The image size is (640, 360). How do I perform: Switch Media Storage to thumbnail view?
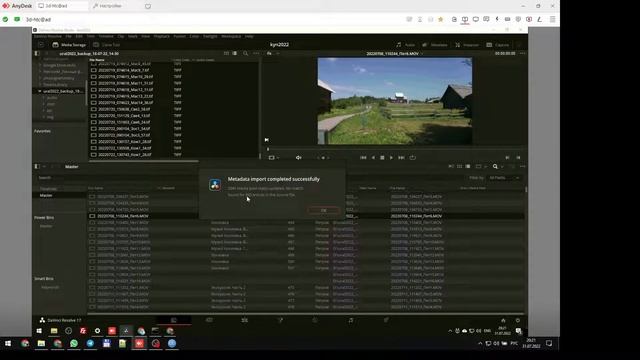(226, 53)
